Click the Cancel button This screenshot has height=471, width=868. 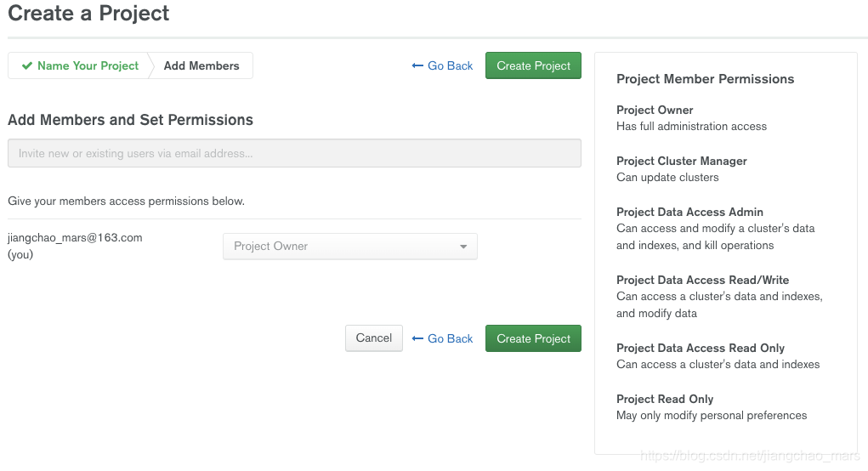click(x=374, y=338)
